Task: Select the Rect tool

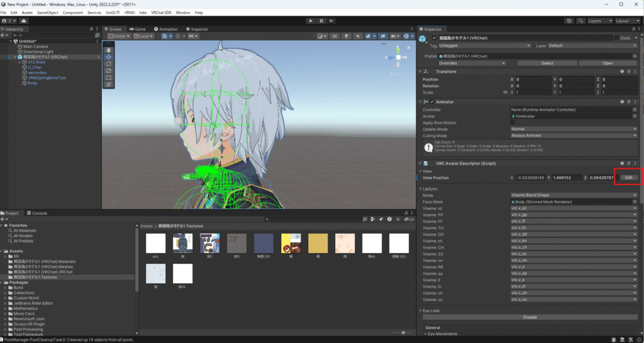Action: point(108,77)
